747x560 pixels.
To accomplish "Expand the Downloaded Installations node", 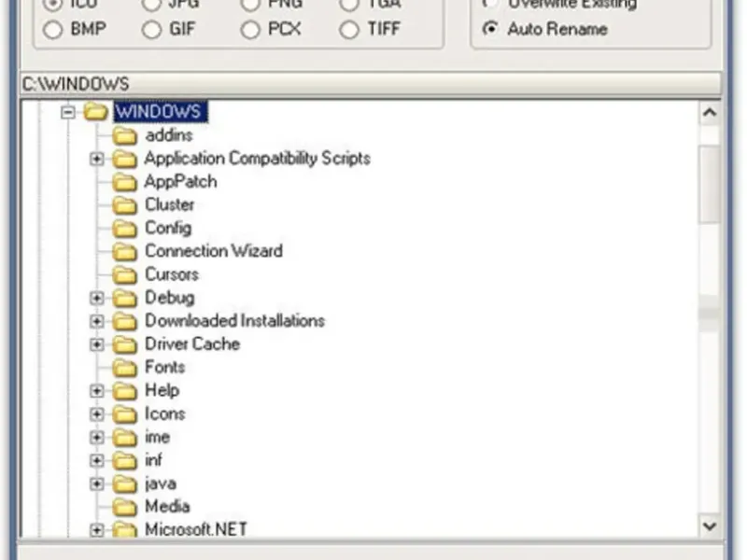I will [97, 321].
